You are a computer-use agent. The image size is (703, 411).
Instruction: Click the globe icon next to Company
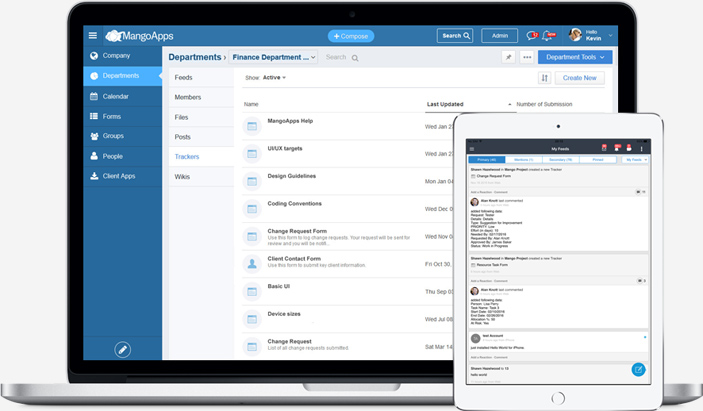(x=94, y=56)
